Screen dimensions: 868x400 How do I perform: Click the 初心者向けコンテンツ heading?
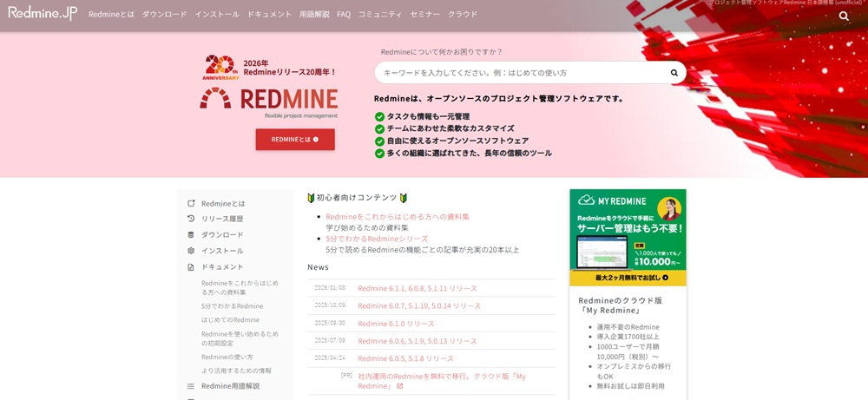point(357,198)
